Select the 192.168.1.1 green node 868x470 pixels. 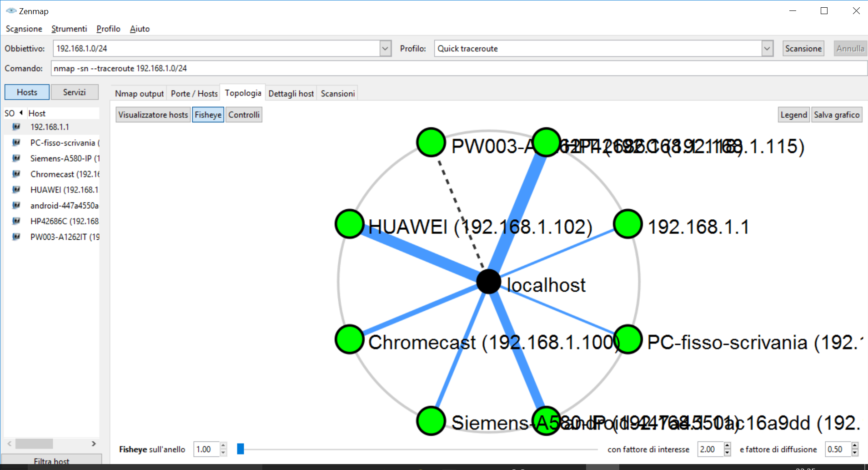[x=628, y=224]
